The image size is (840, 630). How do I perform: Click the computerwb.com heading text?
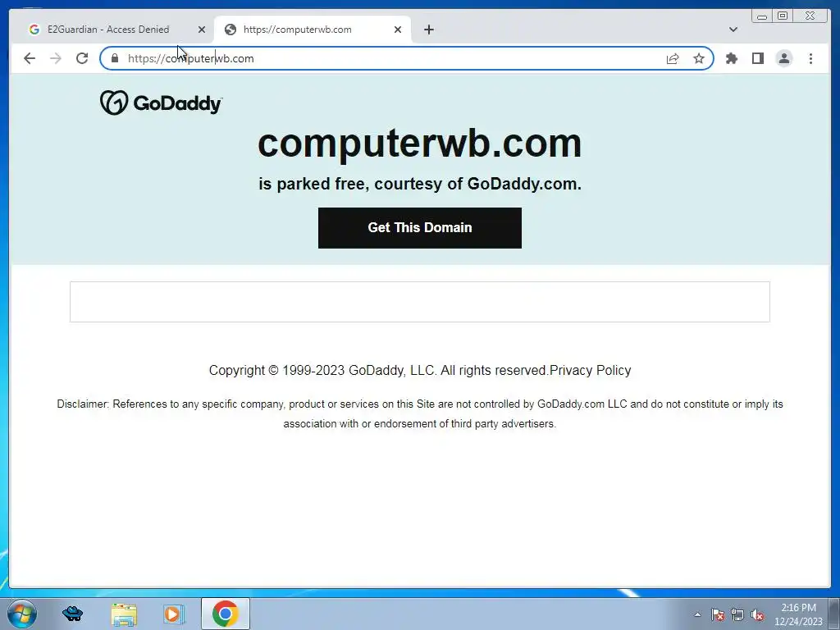[x=419, y=144]
